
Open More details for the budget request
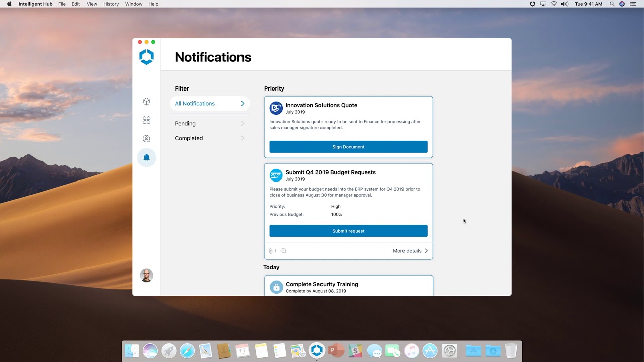click(x=410, y=251)
